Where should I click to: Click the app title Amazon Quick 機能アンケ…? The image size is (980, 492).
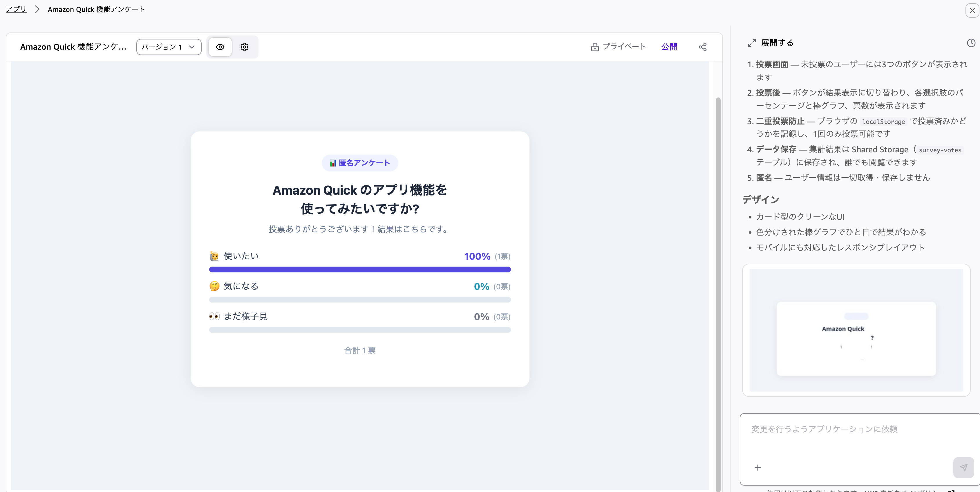(73, 47)
